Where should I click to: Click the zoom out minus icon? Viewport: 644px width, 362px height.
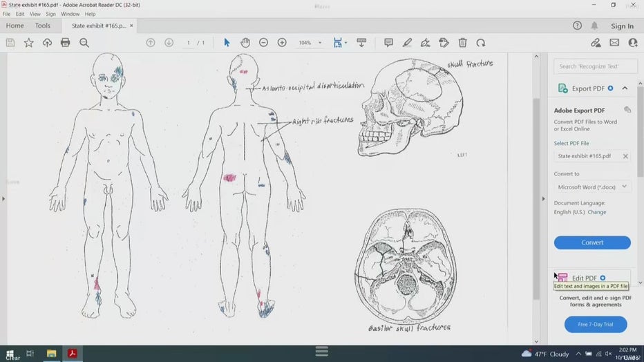pyautogui.click(x=263, y=43)
